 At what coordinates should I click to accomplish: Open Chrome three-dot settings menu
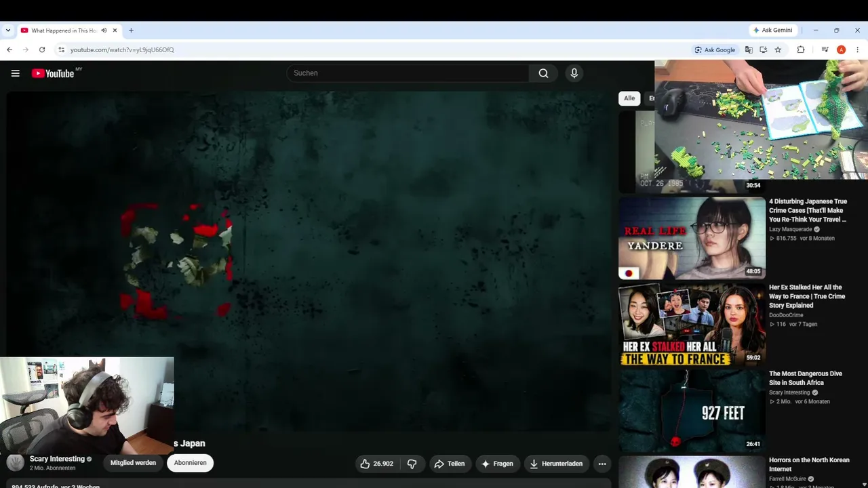pyautogui.click(x=857, y=49)
